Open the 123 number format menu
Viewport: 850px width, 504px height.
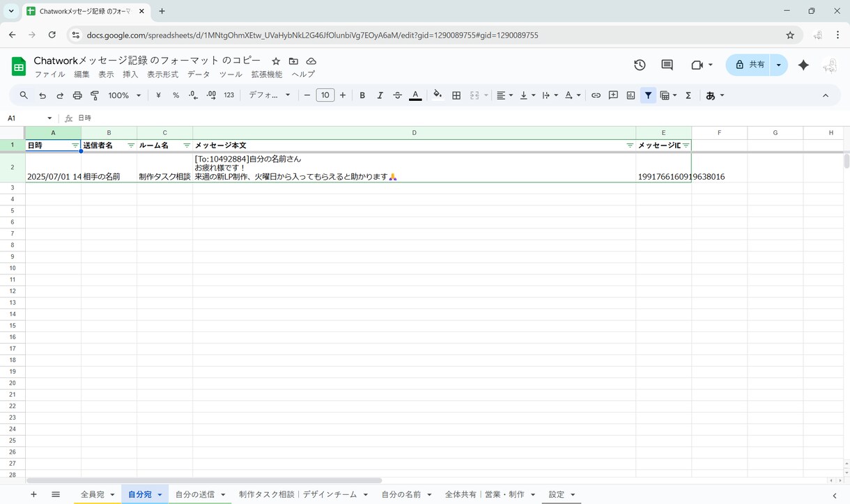[229, 95]
